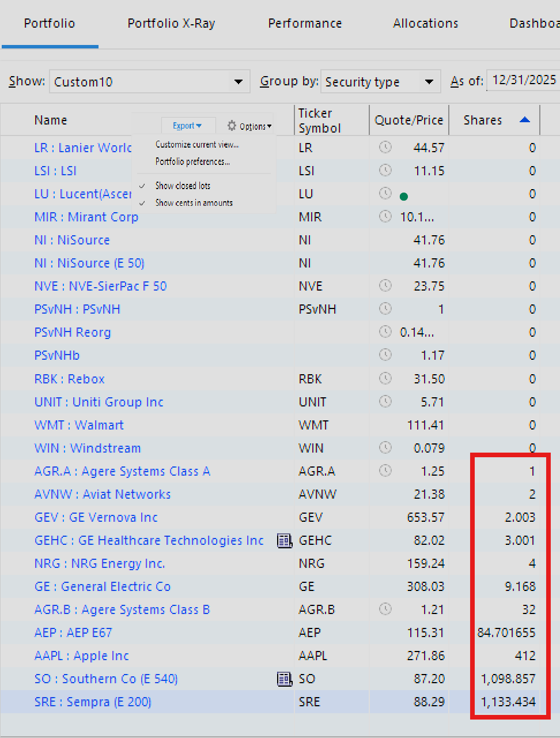
Task: Choose Customize current view menu item
Action: tap(197, 145)
